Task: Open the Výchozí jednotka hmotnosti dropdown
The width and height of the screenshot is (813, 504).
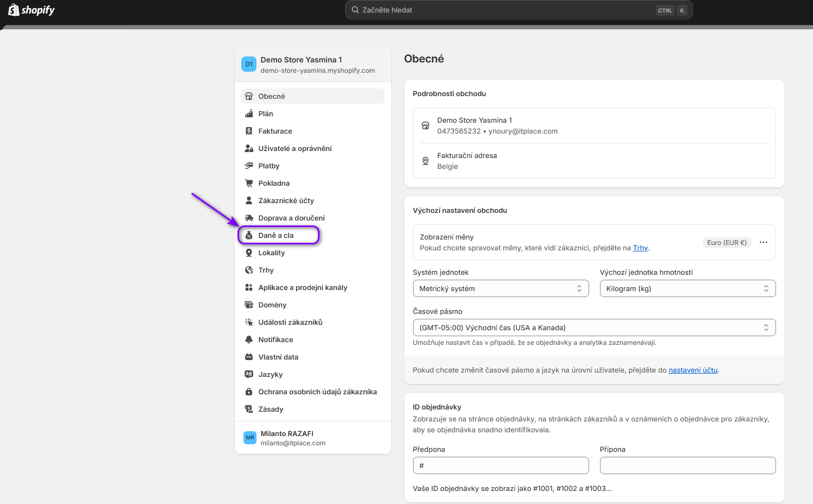Action: pyautogui.click(x=687, y=288)
